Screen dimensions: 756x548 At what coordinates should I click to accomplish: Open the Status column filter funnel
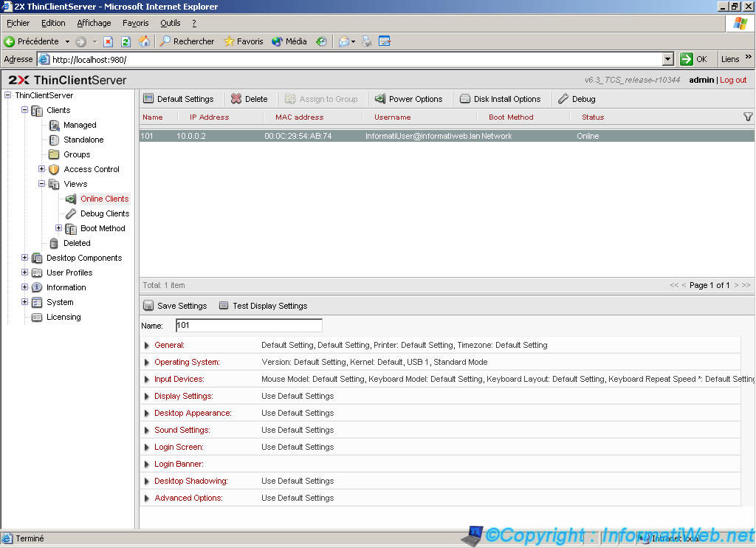pyautogui.click(x=748, y=117)
